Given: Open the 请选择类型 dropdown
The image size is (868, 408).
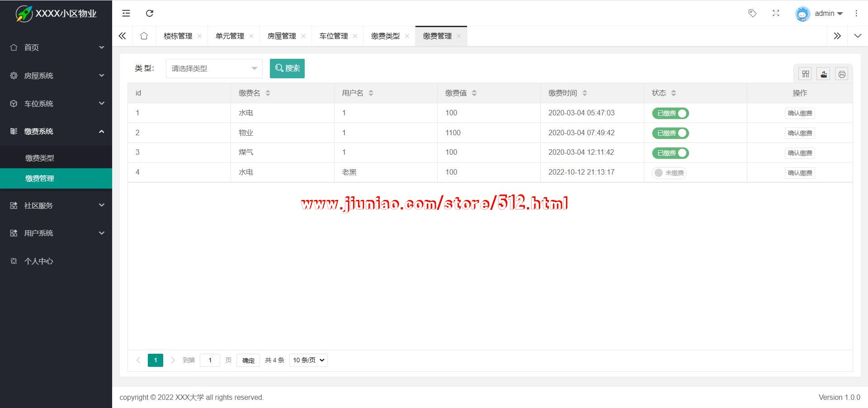Looking at the screenshot, I should 214,68.
